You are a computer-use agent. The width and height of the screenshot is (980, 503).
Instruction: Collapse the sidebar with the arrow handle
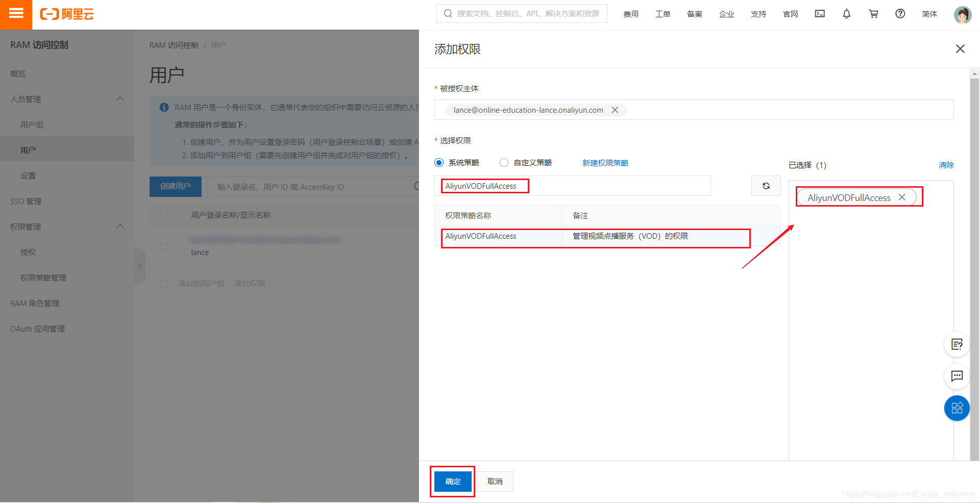[x=140, y=266]
